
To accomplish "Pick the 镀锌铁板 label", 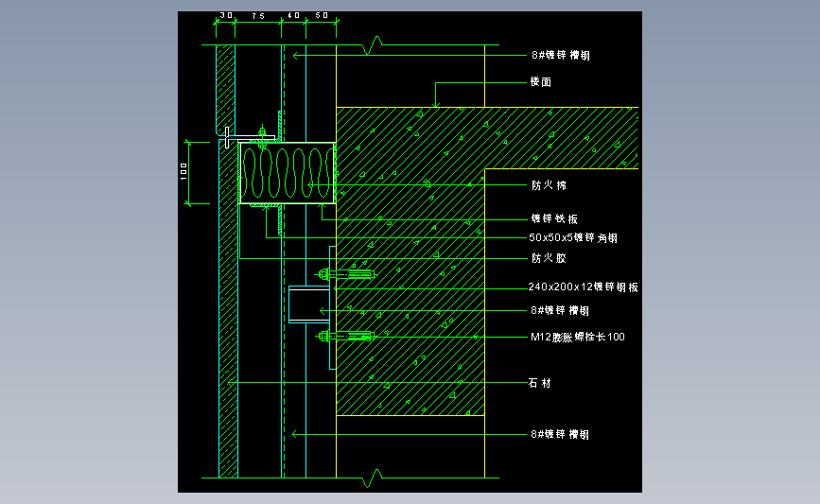I will tap(554, 219).
